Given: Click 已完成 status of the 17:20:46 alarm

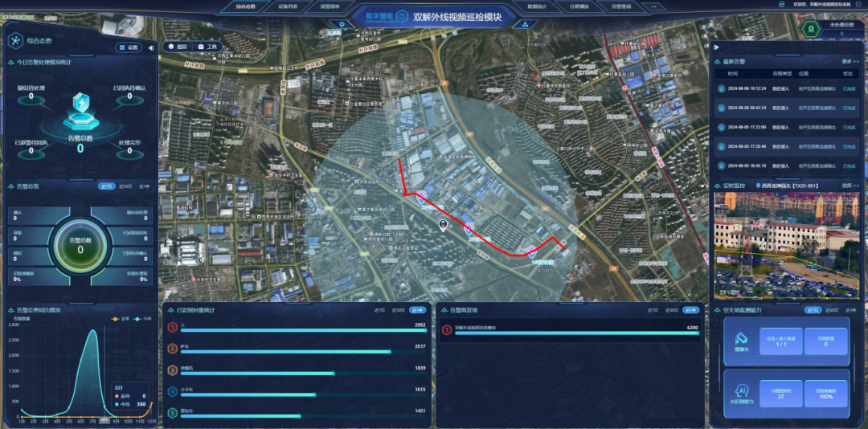Looking at the screenshot, I should pyautogui.click(x=850, y=146).
